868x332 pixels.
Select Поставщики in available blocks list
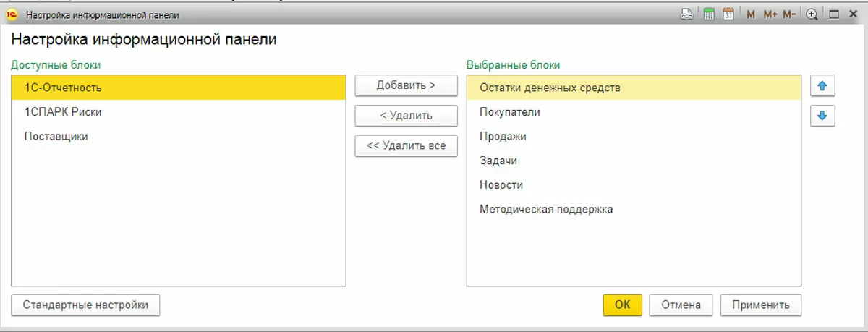point(56,136)
